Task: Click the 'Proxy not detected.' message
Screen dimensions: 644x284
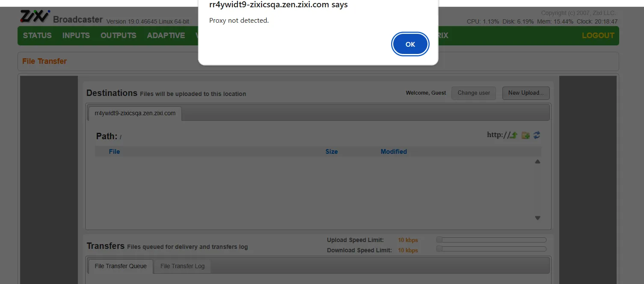Action: (239, 21)
